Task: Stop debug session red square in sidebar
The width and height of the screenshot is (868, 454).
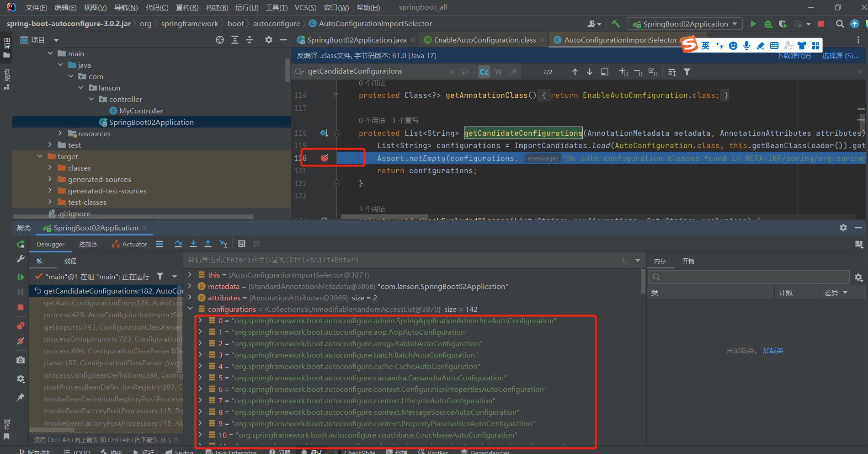Action: coord(21,307)
